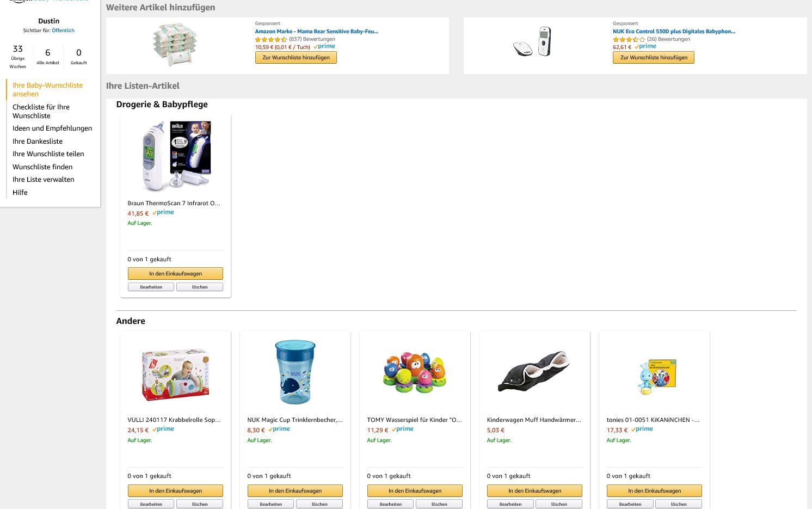Screen dimensions: 812x509
Task: Add Braun ThermoScan to the Einkaufswagen
Action: (x=175, y=274)
